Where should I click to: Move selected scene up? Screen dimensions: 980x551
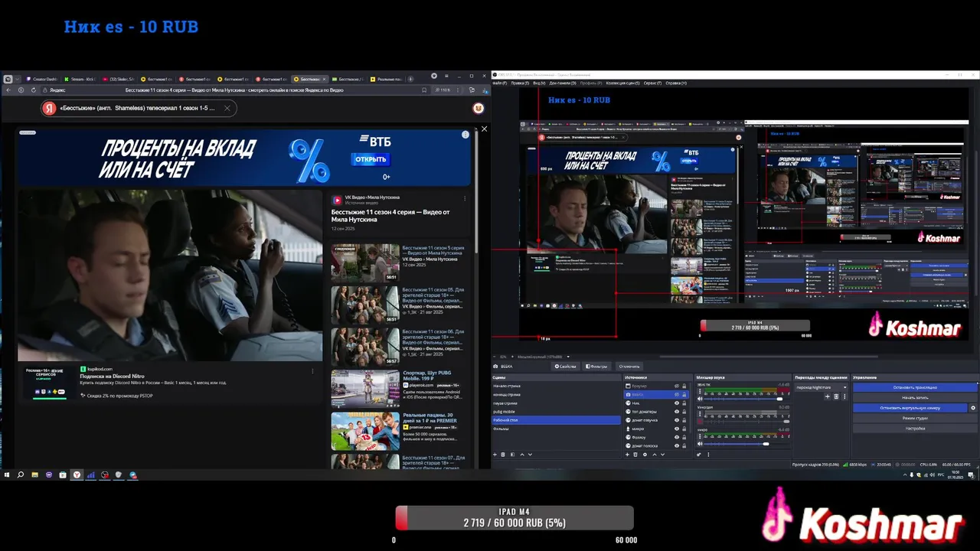tap(522, 455)
